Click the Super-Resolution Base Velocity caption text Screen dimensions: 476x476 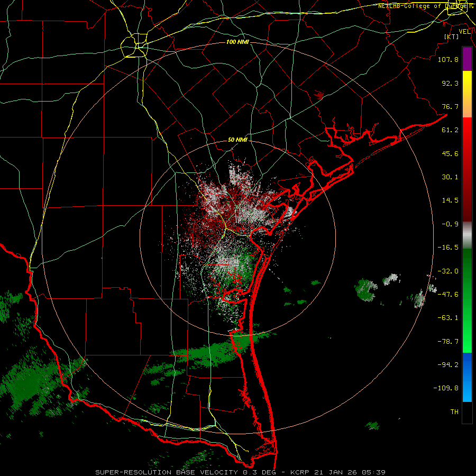241,472
